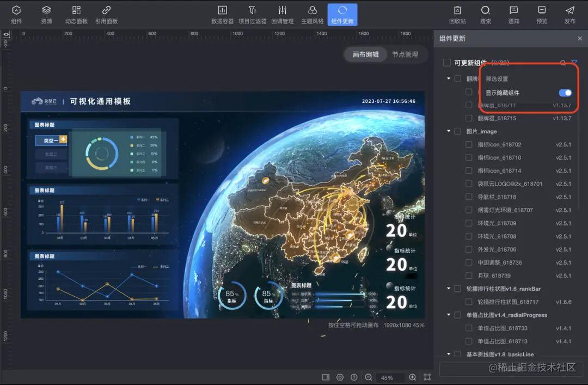The image size is (588, 385).
Task: Check the 单值占比图_618733 checkbox
Action: coord(469,328)
